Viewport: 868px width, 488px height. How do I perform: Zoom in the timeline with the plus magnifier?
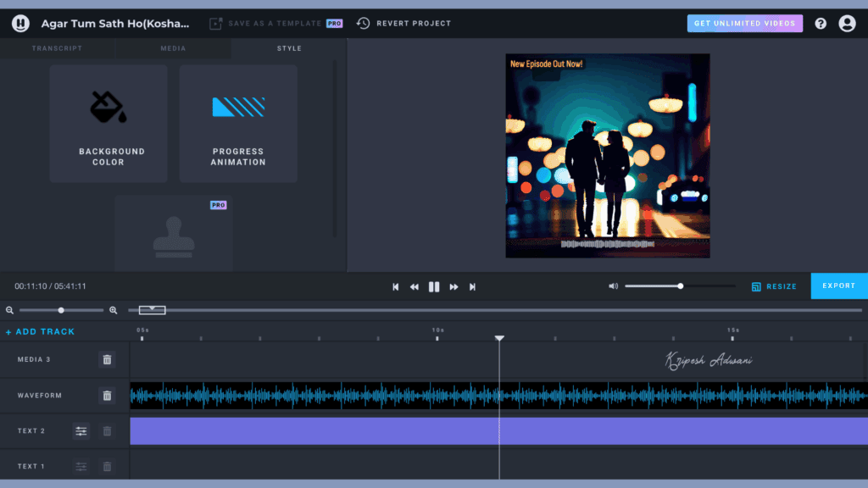point(114,310)
